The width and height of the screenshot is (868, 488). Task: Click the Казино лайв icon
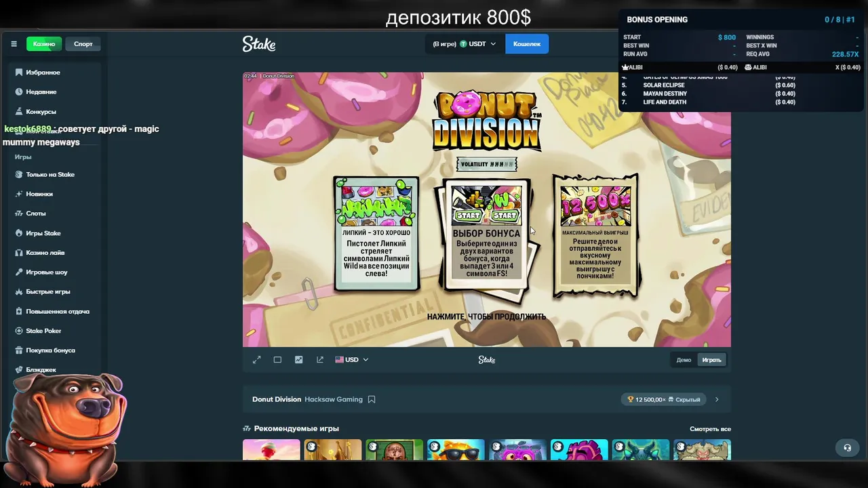click(20, 253)
